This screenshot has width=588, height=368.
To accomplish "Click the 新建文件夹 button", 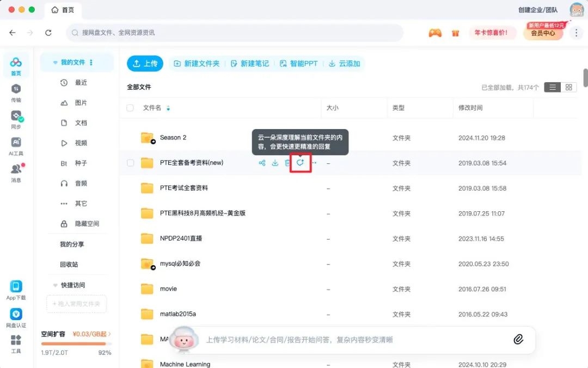I will [197, 64].
